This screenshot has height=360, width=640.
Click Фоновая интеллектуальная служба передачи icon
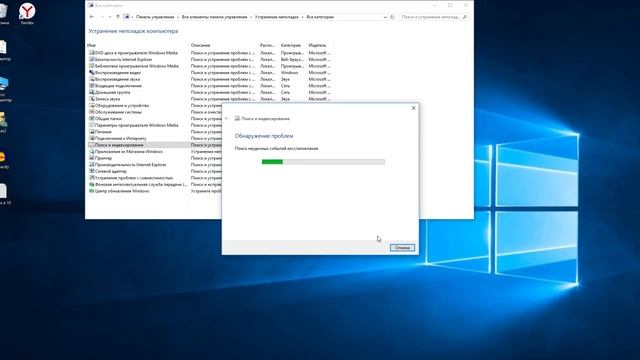(x=91, y=184)
